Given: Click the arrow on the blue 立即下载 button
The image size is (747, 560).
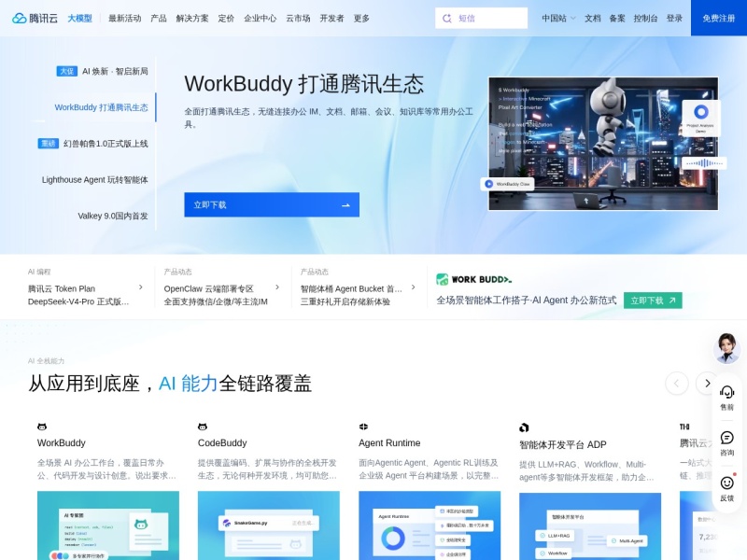Looking at the screenshot, I should [345, 205].
